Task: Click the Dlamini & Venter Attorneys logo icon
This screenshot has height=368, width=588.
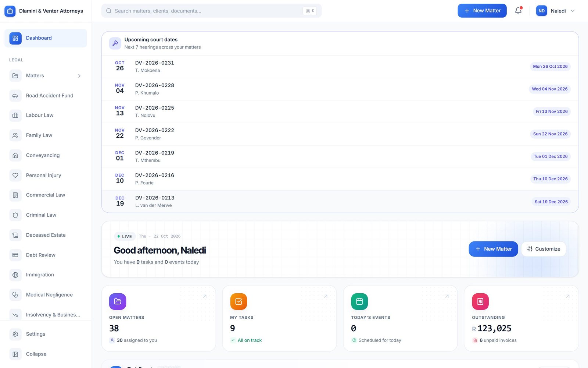Action: point(10,11)
